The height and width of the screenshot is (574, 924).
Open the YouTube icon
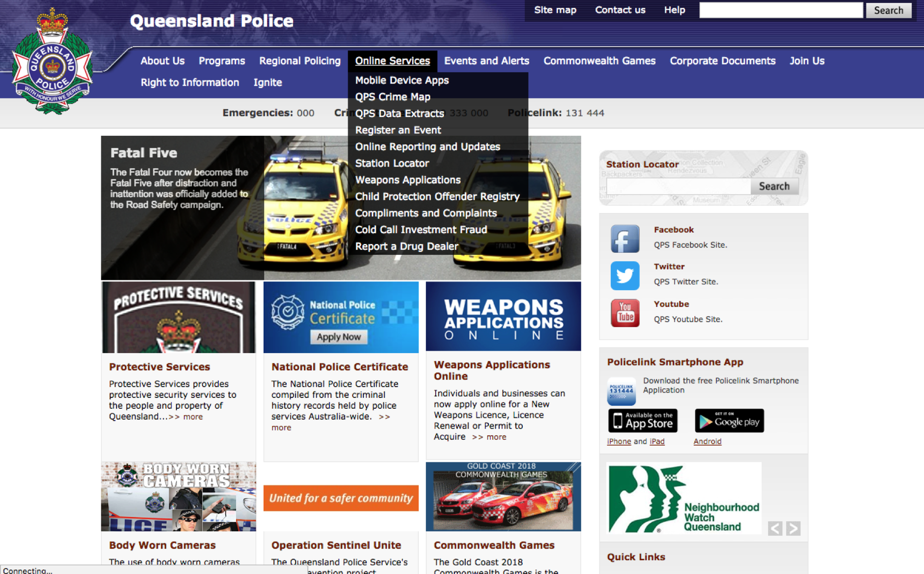[625, 313]
